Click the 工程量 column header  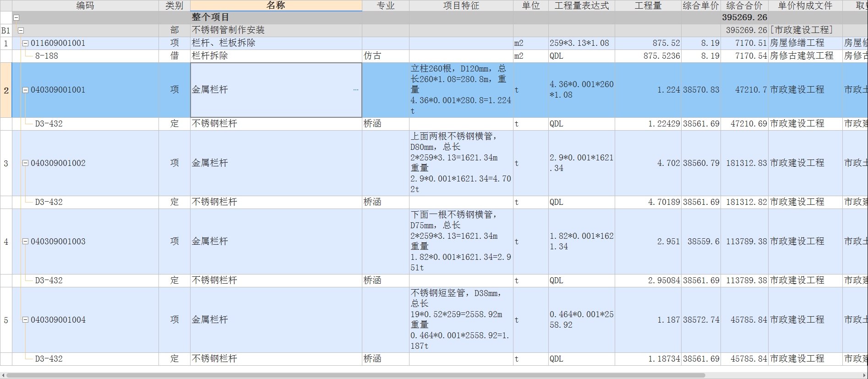[x=648, y=5]
